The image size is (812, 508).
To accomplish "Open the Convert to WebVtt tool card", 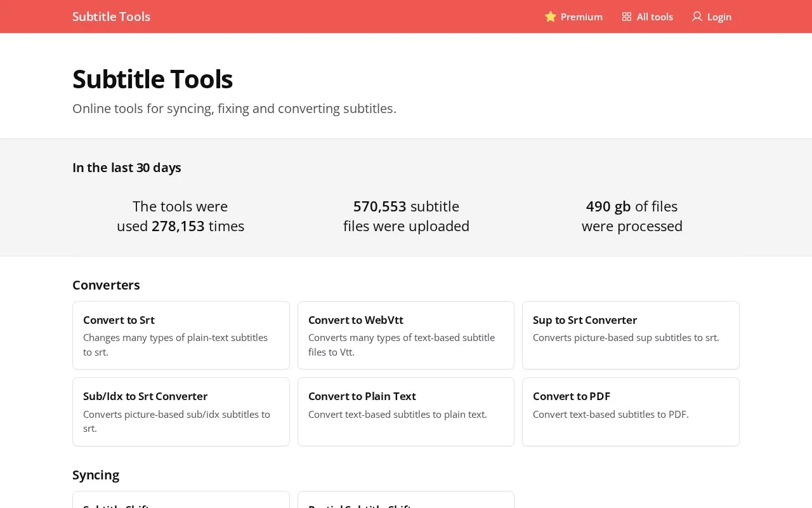I will click(x=406, y=335).
